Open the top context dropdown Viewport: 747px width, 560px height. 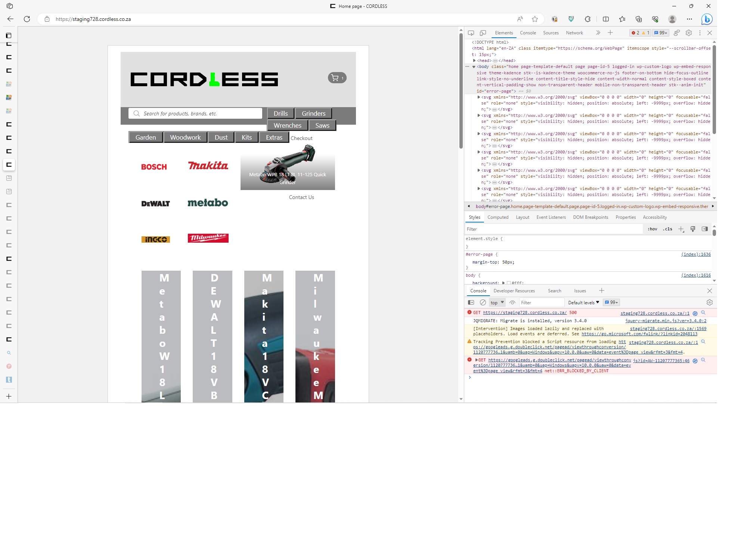click(497, 302)
